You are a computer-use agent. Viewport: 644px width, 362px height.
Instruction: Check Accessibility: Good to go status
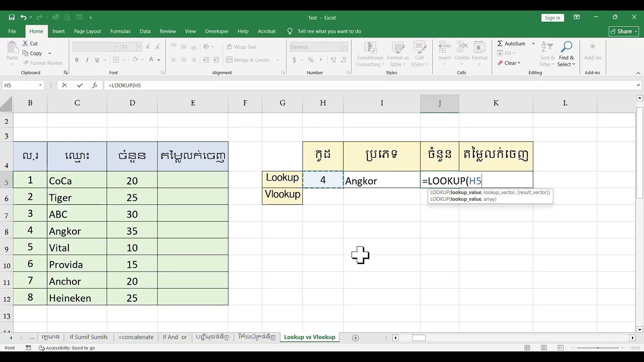(67, 348)
